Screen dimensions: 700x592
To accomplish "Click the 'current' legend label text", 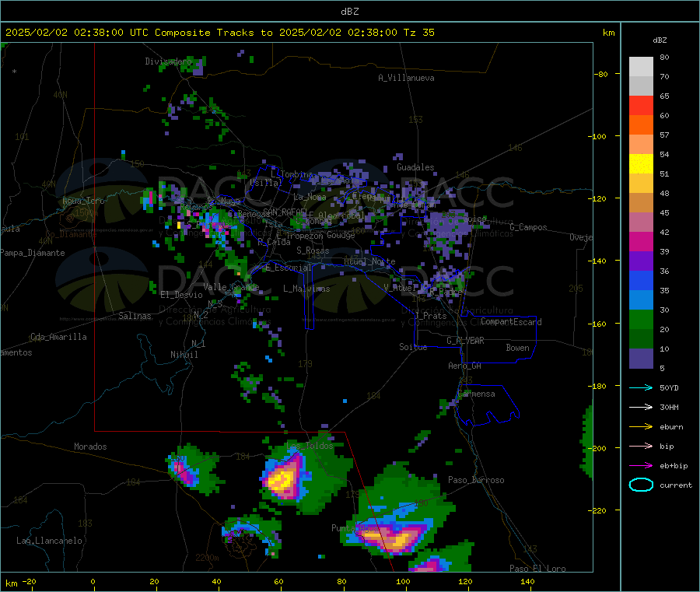I will [x=676, y=485].
